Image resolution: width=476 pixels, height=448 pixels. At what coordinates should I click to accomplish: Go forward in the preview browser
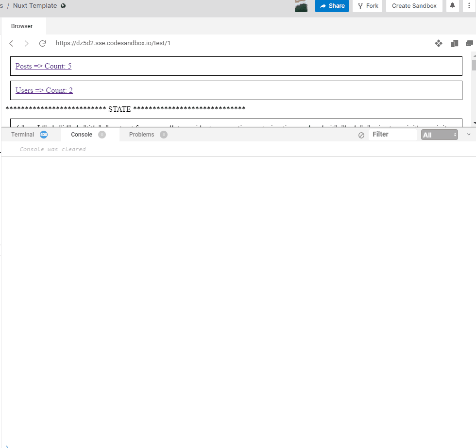(26, 43)
